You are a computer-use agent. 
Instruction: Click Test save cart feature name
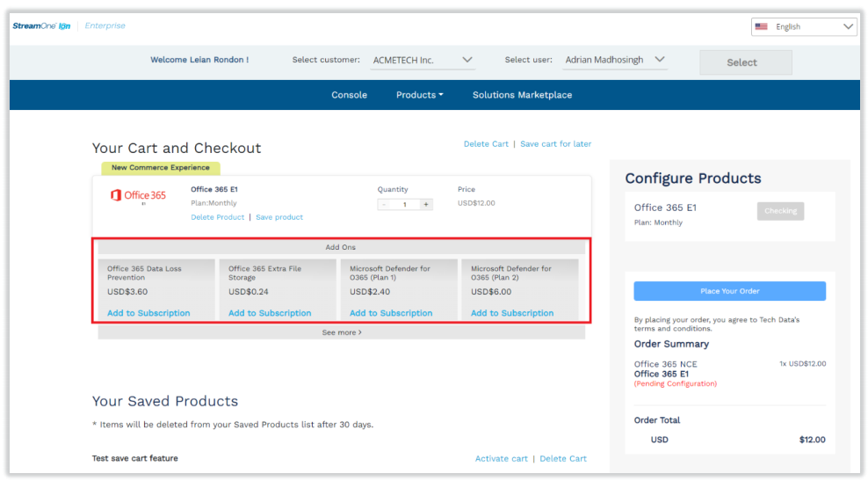point(135,459)
